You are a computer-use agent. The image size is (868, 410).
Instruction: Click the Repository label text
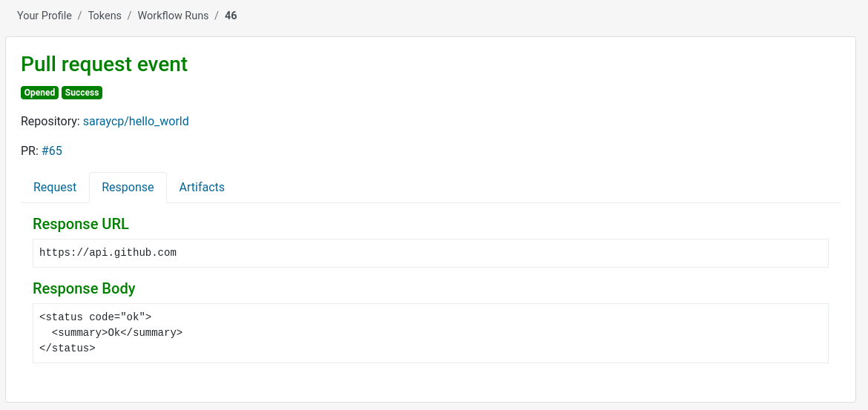(50, 121)
